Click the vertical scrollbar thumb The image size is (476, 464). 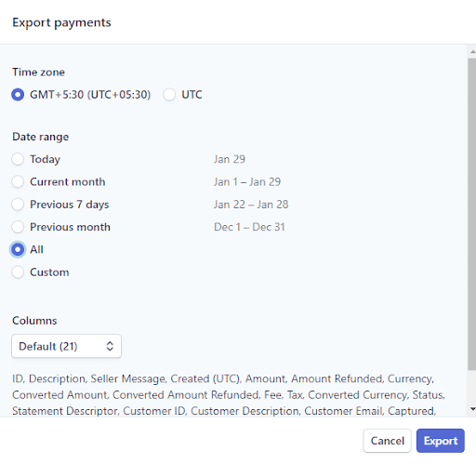pos(472,214)
